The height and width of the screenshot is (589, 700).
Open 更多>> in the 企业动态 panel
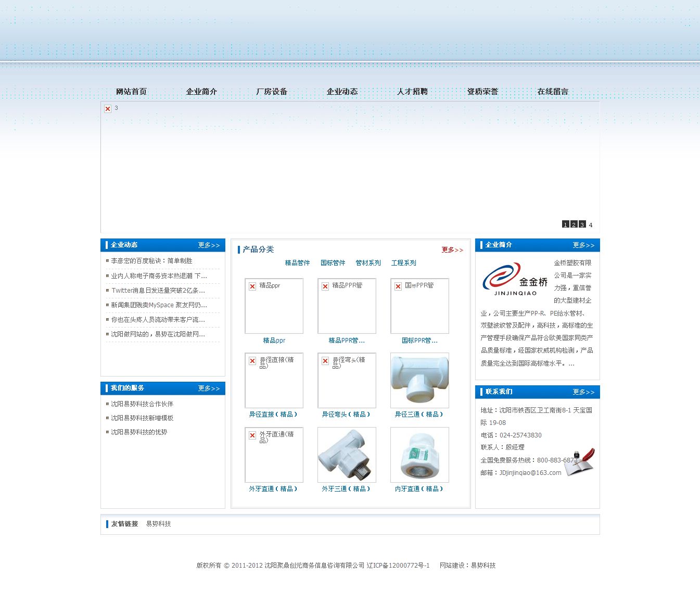point(210,245)
